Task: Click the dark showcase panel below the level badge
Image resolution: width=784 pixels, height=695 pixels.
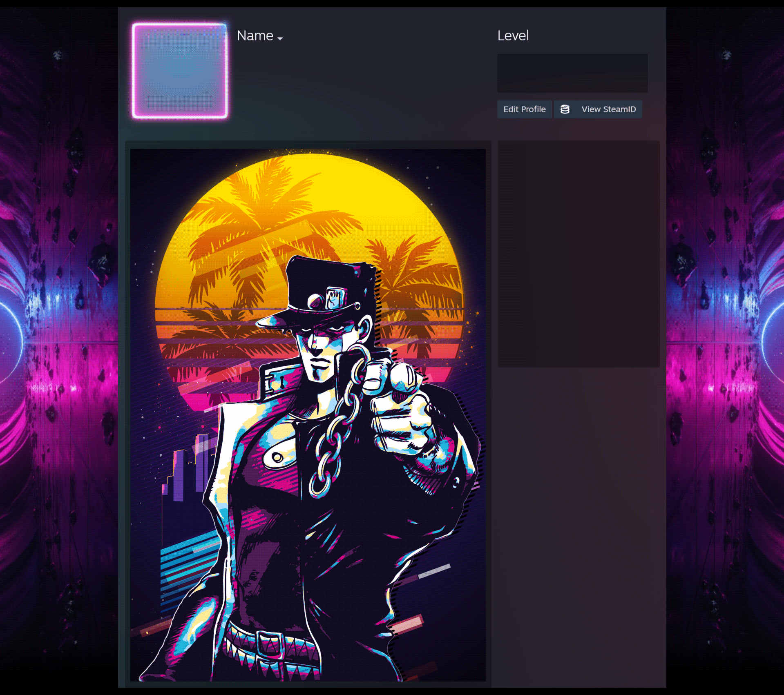Action: 578,253
